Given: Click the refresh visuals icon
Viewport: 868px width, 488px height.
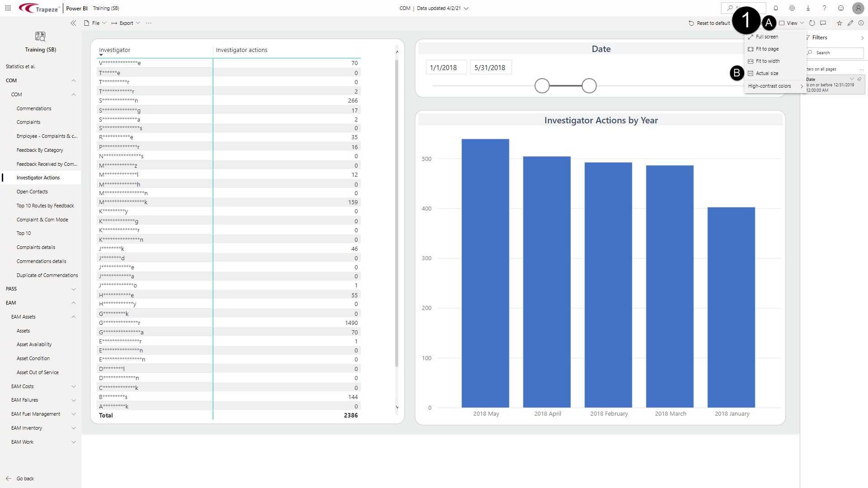Looking at the screenshot, I should [x=812, y=23].
